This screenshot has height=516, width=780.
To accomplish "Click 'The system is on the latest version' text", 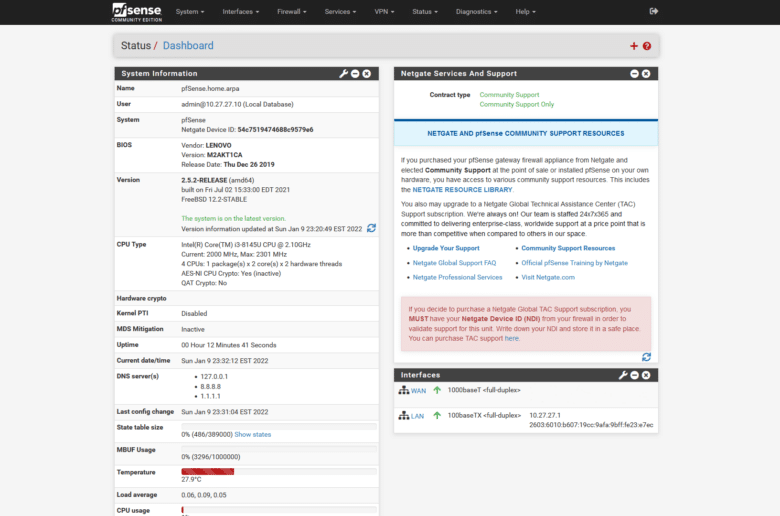I will [x=233, y=218].
